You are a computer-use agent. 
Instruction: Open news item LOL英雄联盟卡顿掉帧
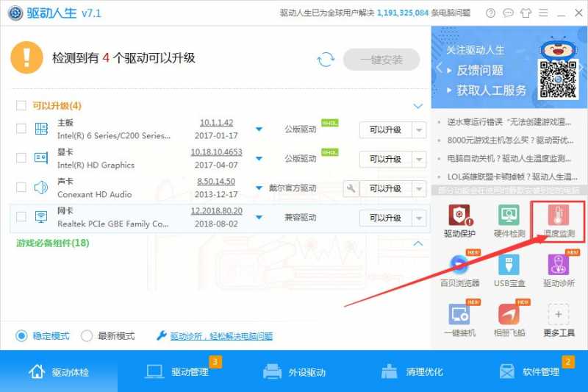[x=512, y=177]
